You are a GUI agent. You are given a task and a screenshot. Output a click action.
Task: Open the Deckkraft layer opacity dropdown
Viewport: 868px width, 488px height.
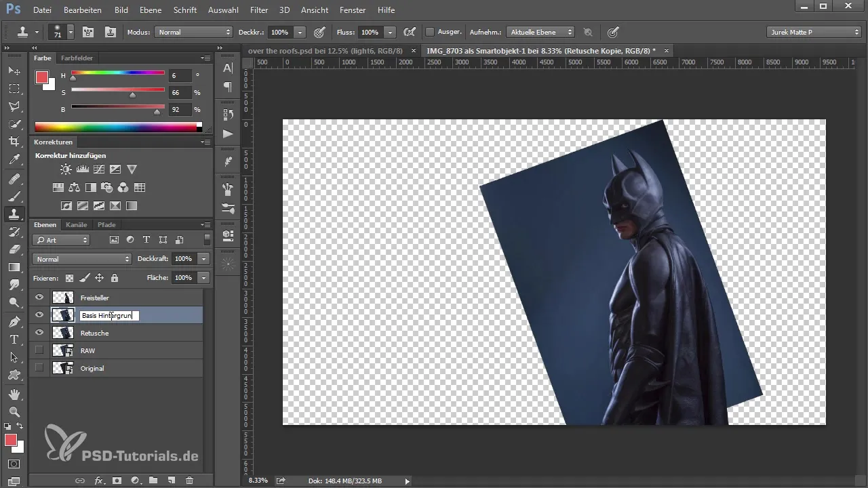point(203,259)
